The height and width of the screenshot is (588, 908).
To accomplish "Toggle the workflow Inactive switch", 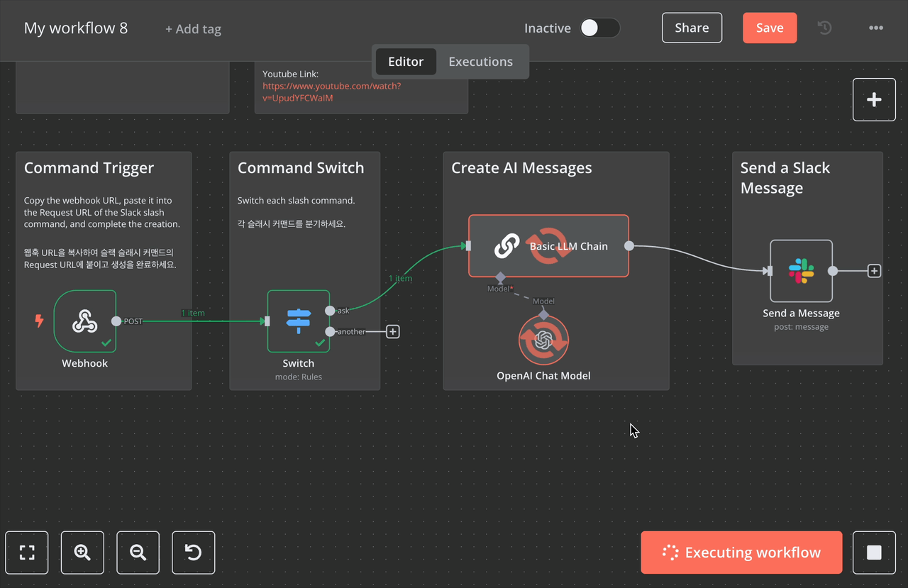I will [599, 28].
